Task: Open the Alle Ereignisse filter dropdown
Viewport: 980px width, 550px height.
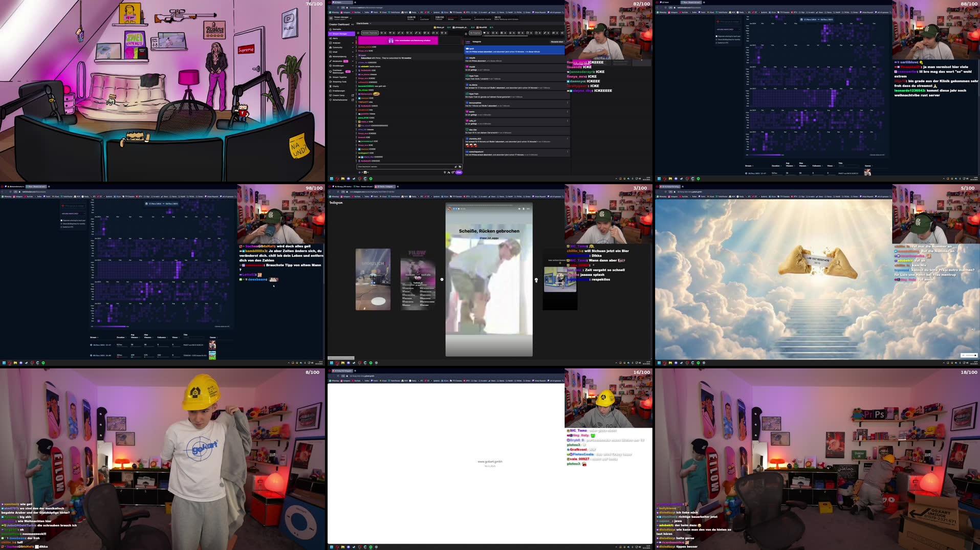Action: 475,33
